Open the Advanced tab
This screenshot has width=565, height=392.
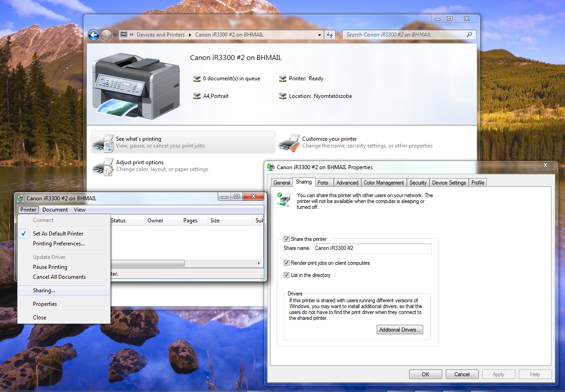tap(347, 183)
